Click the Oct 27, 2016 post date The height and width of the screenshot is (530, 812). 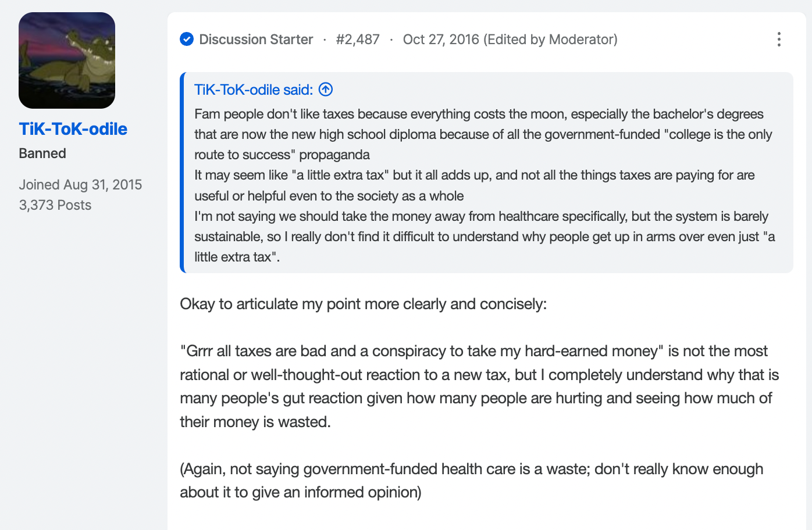pyautogui.click(x=441, y=40)
